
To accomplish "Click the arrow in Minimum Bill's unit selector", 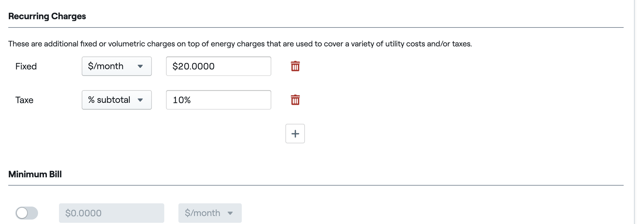I will click(x=230, y=213).
